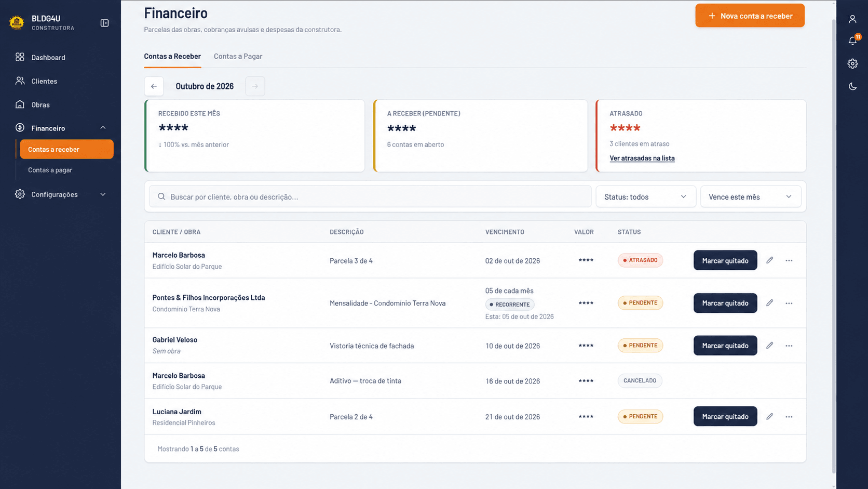
Task: Open notifications bell icon
Action: (x=852, y=41)
